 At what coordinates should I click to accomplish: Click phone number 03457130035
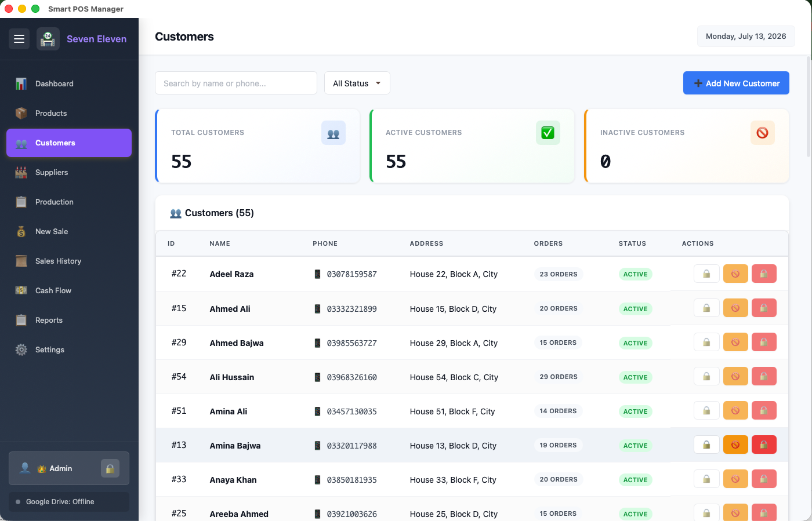click(x=351, y=411)
